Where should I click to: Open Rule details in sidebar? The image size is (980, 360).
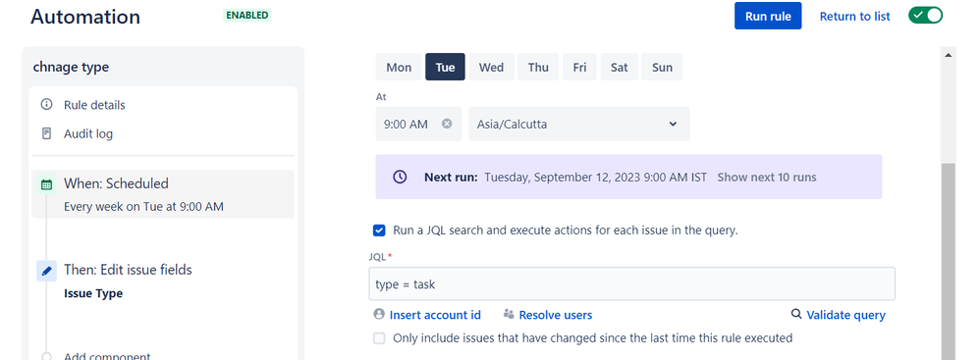point(94,105)
